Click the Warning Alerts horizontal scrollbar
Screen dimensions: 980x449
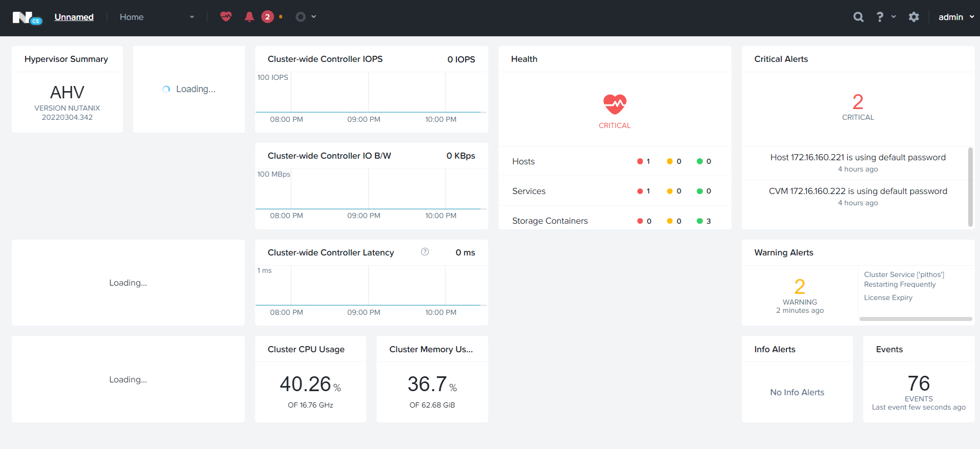point(915,319)
